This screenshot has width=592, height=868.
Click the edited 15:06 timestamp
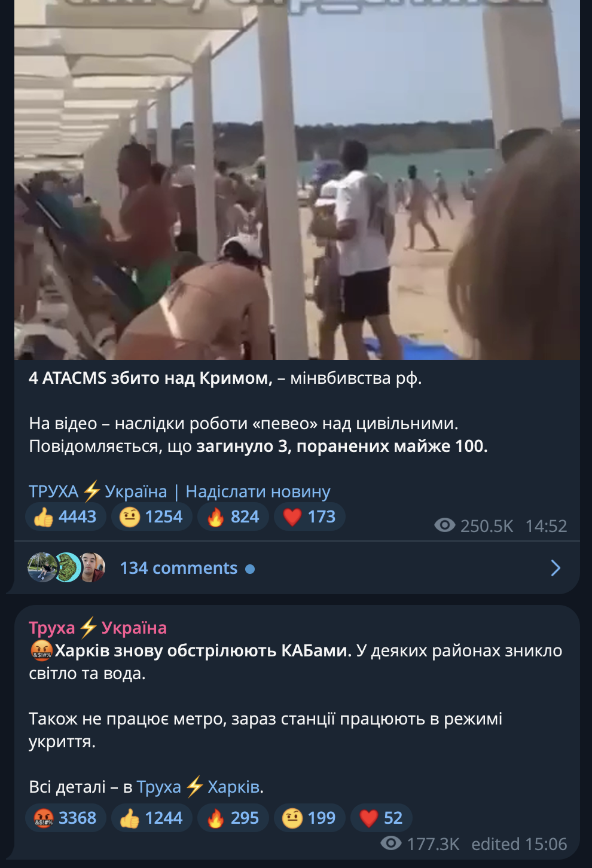pyautogui.click(x=519, y=844)
